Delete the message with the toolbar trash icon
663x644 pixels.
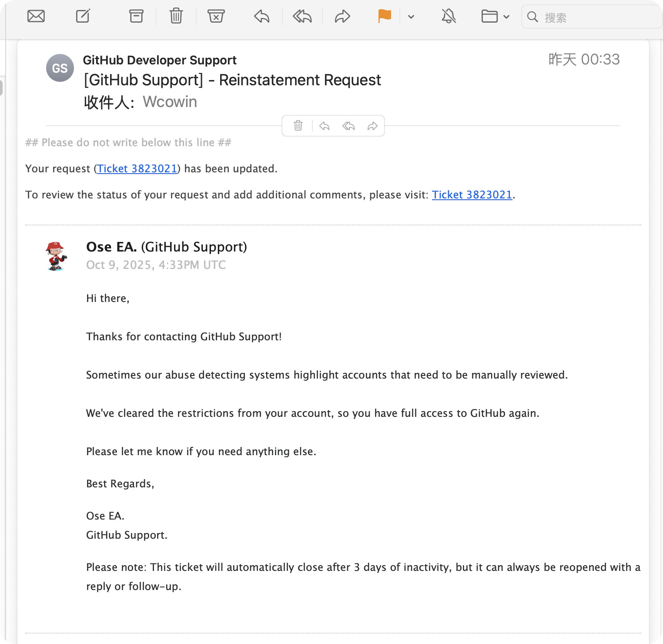(x=176, y=17)
